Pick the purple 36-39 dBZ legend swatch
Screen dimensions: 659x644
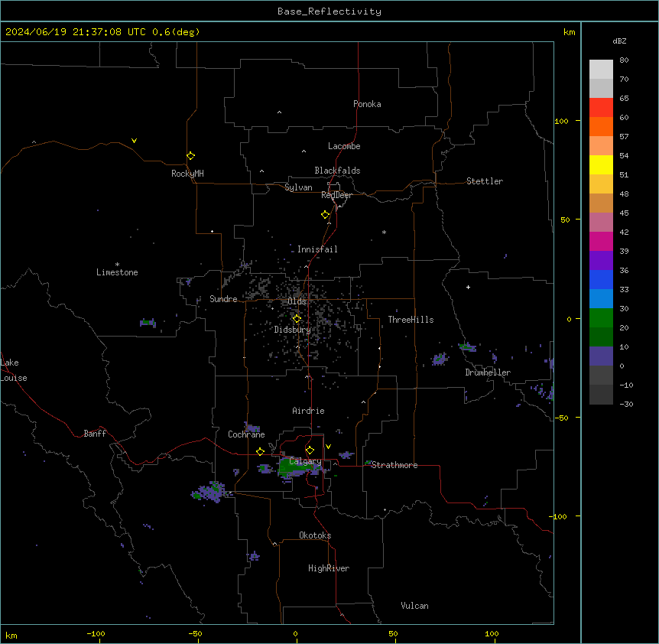(601, 261)
